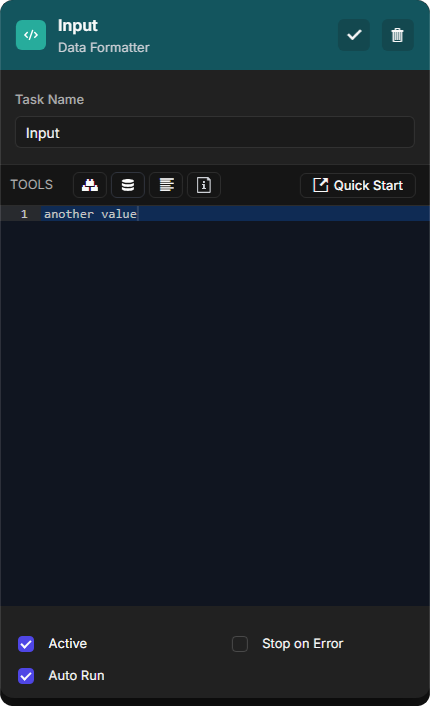The height and width of the screenshot is (706, 430).
Task: Select line number 1 in the editor gutter
Action: pos(24,214)
